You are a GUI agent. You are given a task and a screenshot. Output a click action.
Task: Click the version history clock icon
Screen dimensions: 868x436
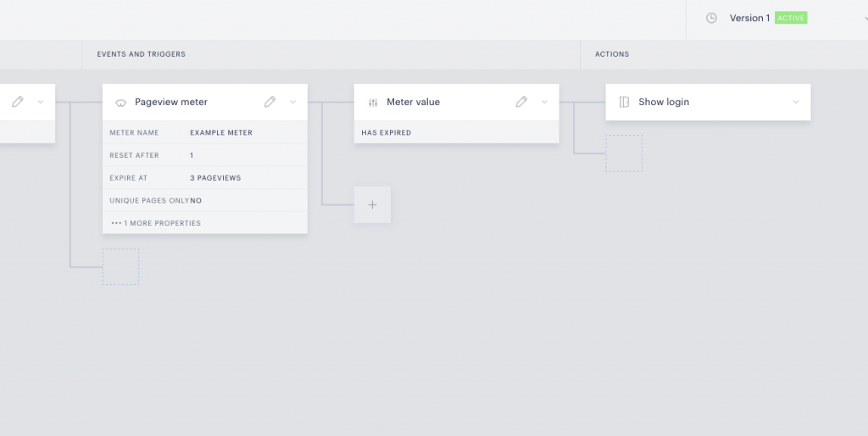point(711,19)
